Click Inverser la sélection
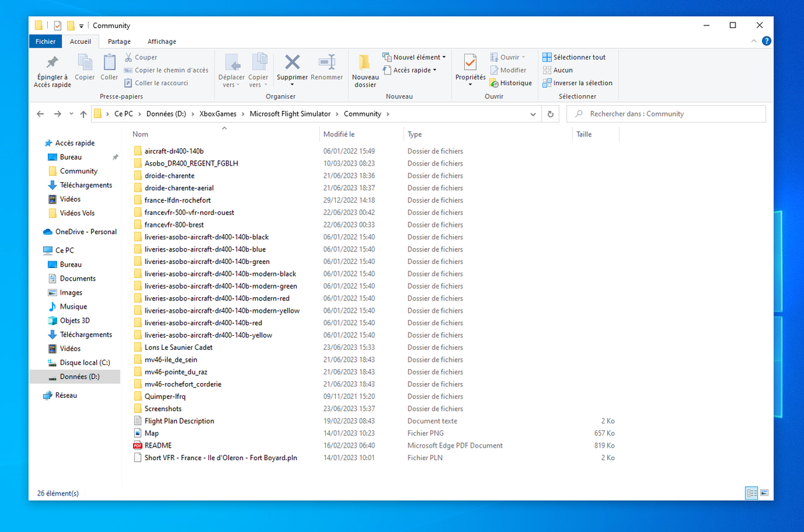The image size is (804, 532). [577, 83]
